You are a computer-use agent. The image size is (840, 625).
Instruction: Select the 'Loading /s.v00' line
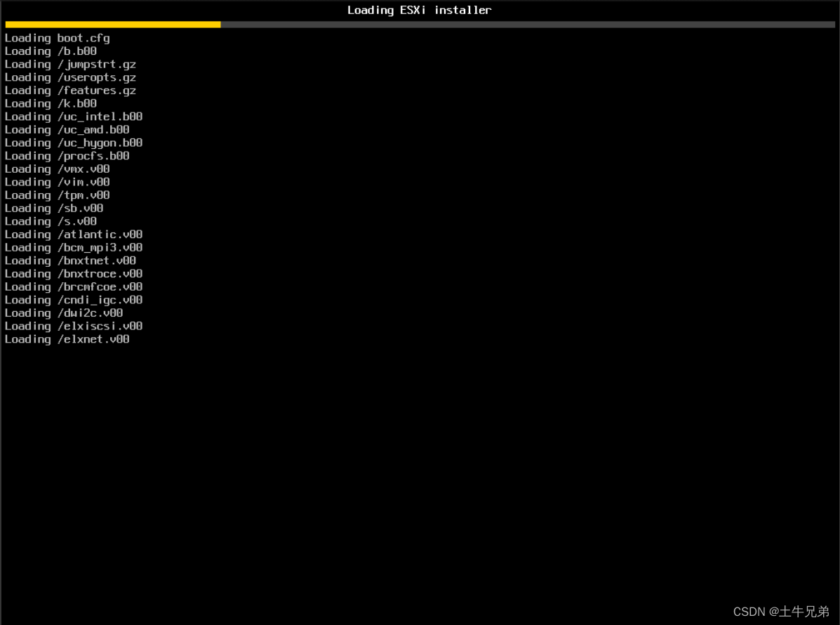click(x=51, y=221)
